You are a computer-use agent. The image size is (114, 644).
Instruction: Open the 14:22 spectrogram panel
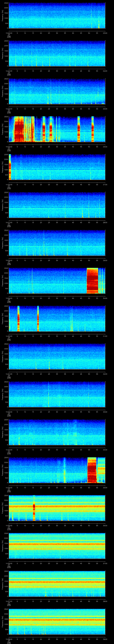(x=57, y=16)
